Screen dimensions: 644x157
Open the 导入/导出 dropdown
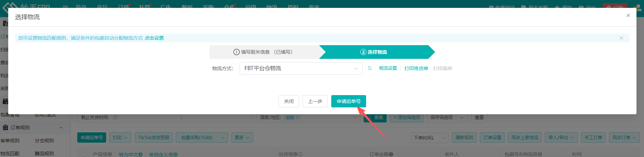tap(561, 138)
